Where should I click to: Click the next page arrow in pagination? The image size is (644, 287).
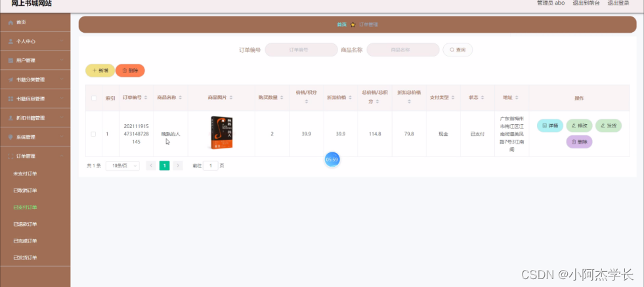(178, 166)
